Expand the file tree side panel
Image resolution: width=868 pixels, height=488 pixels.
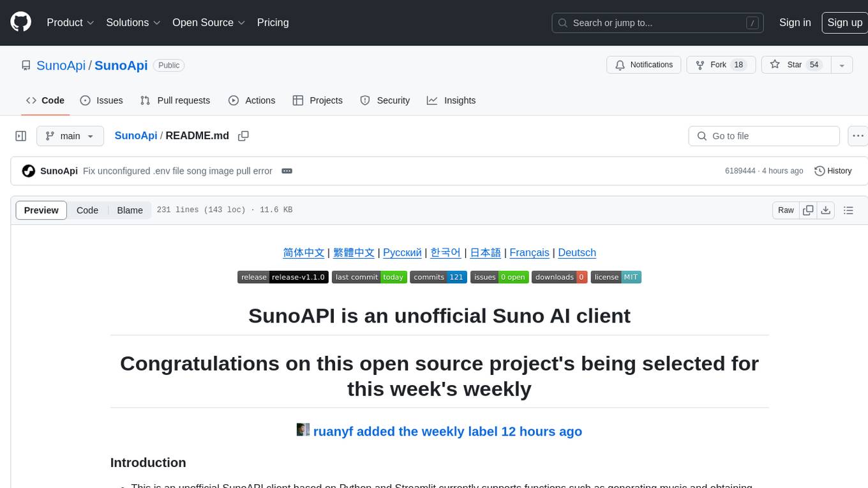click(x=21, y=136)
